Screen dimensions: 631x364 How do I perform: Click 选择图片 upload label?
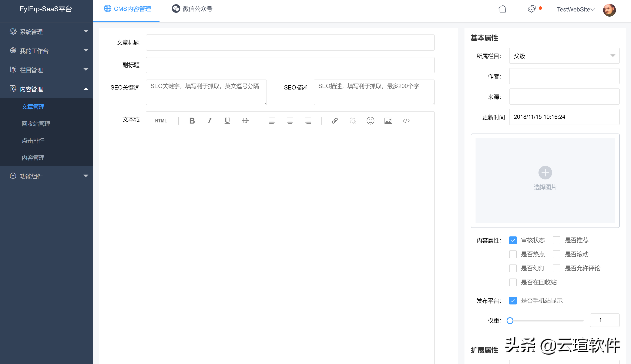(545, 187)
